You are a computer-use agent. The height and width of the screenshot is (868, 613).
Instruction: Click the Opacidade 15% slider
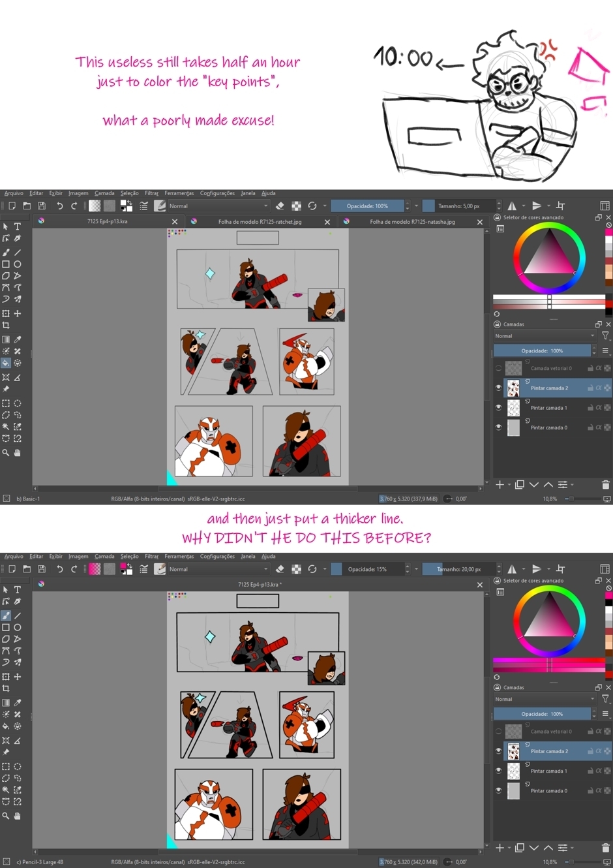[x=367, y=569]
